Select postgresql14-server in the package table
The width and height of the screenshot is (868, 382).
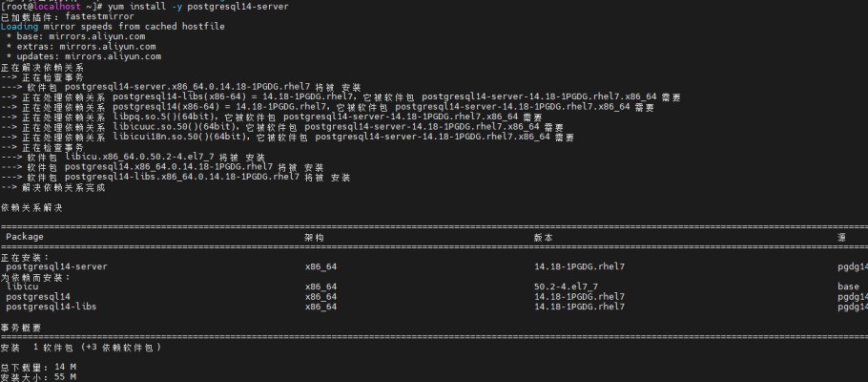tap(56, 266)
